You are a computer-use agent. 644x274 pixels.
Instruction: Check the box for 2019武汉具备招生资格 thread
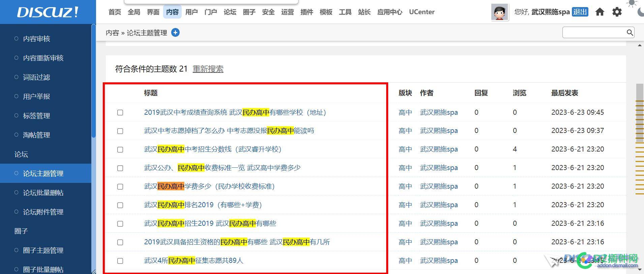tap(120, 242)
